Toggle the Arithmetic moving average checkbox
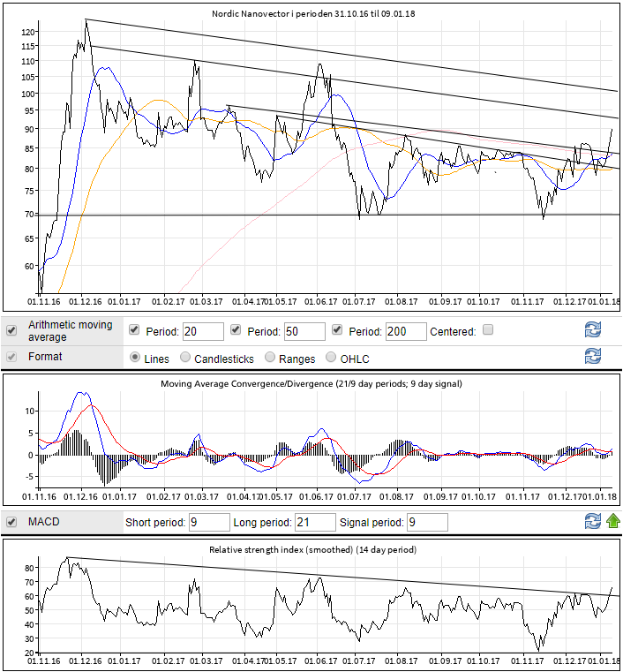Screen dimensions: 623x672 11,330
